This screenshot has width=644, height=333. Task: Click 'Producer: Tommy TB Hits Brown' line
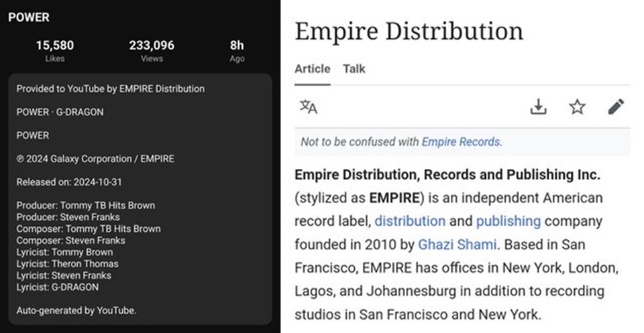(86, 206)
